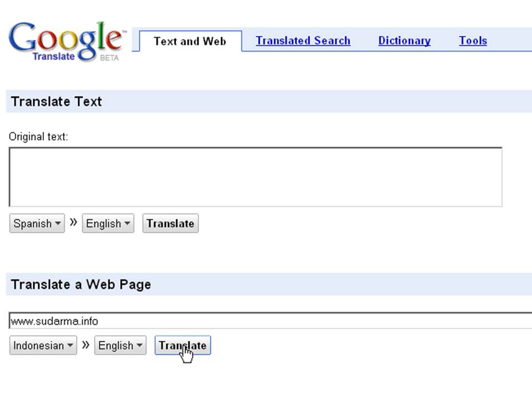This screenshot has height=399, width=532.
Task: Expand the English dropdown beside Indonesian
Action: click(x=120, y=345)
